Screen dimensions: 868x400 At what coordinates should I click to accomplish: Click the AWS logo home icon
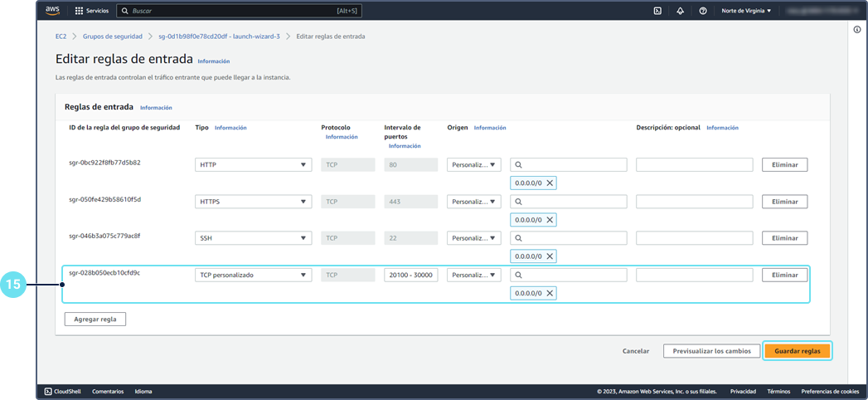click(x=53, y=11)
